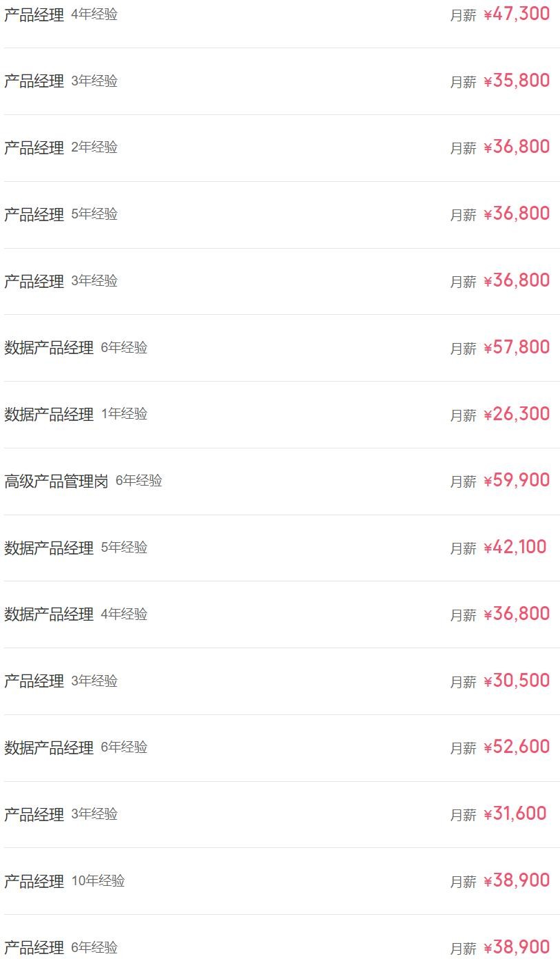Click the ¥57,800 salary figure
The height and width of the screenshot is (972, 560).
point(517,347)
